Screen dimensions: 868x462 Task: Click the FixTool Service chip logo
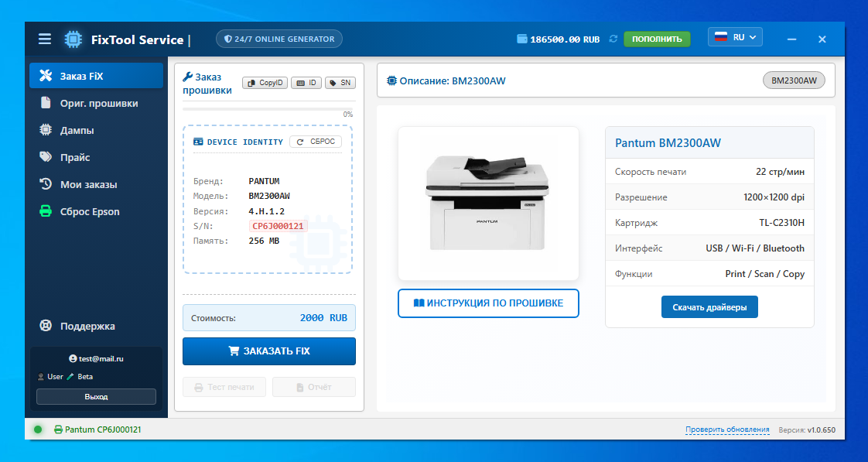[x=73, y=39]
